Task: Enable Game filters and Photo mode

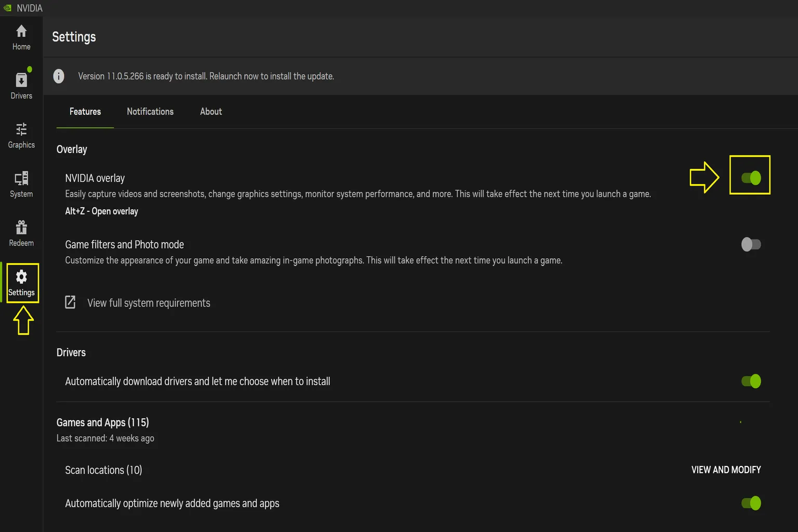Action: tap(751, 244)
